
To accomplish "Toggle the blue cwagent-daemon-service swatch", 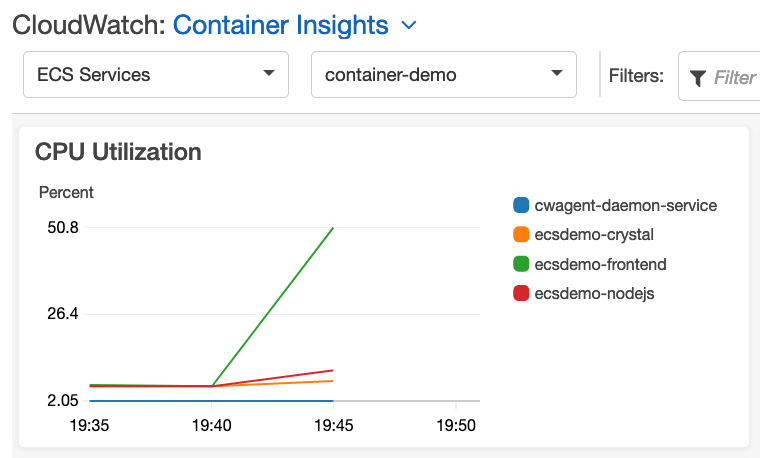I will pos(521,205).
